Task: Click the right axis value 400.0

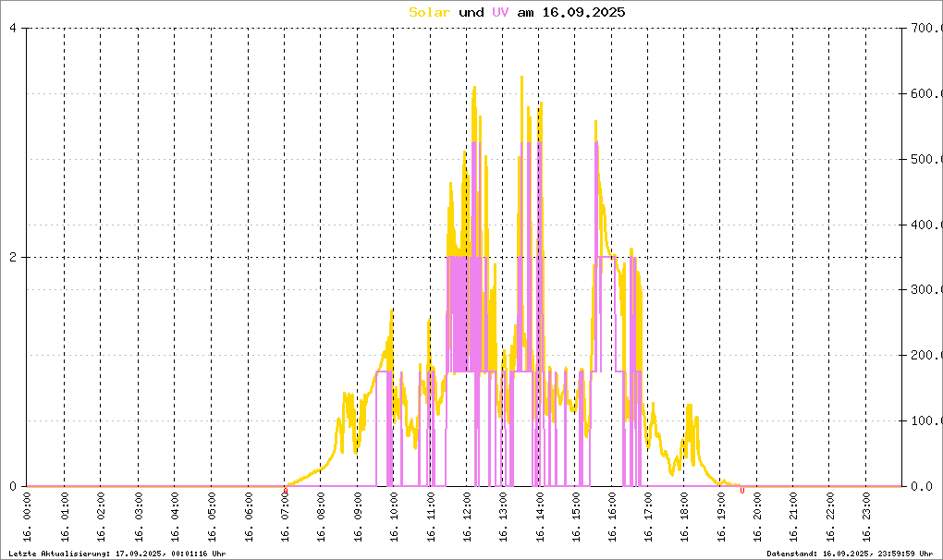Action: 925,225
